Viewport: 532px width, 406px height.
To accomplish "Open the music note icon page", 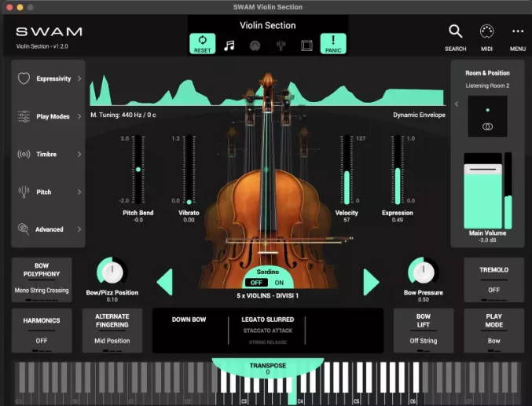I will pos(229,46).
